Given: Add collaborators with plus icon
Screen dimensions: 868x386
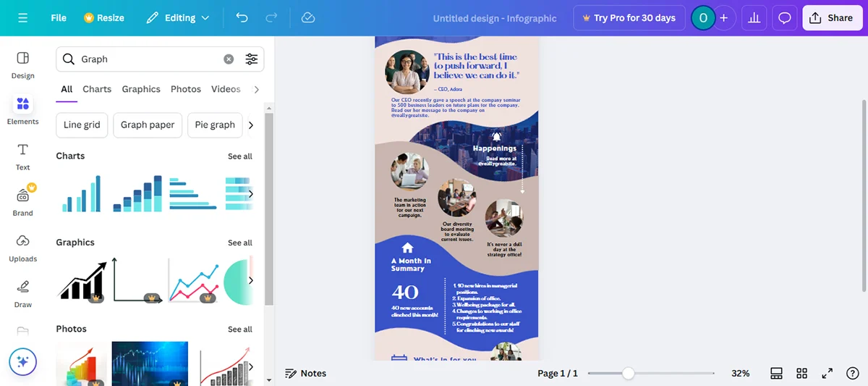Looking at the screenshot, I should coord(723,18).
